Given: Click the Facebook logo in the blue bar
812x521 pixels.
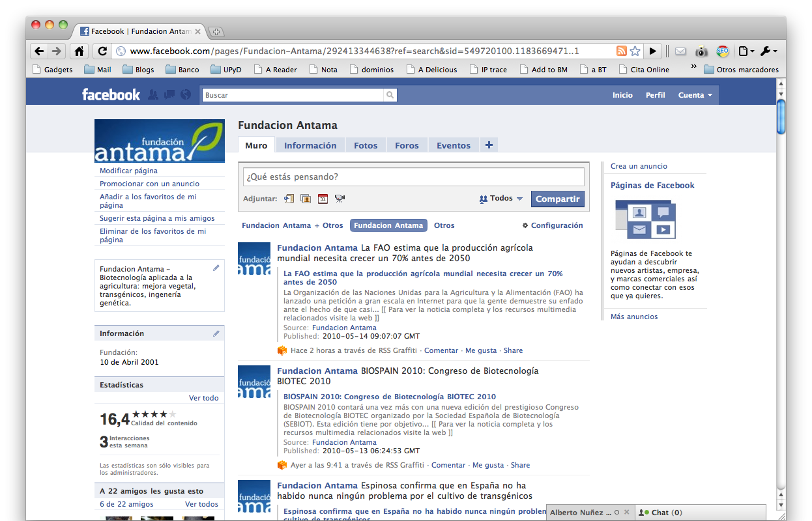Looking at the screenshot, I should [x=111, y=95].
